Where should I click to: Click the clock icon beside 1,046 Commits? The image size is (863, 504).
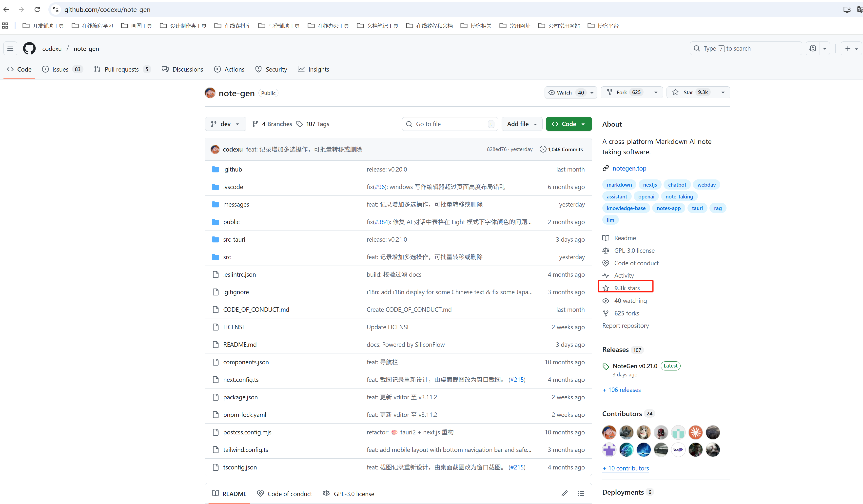543,149
